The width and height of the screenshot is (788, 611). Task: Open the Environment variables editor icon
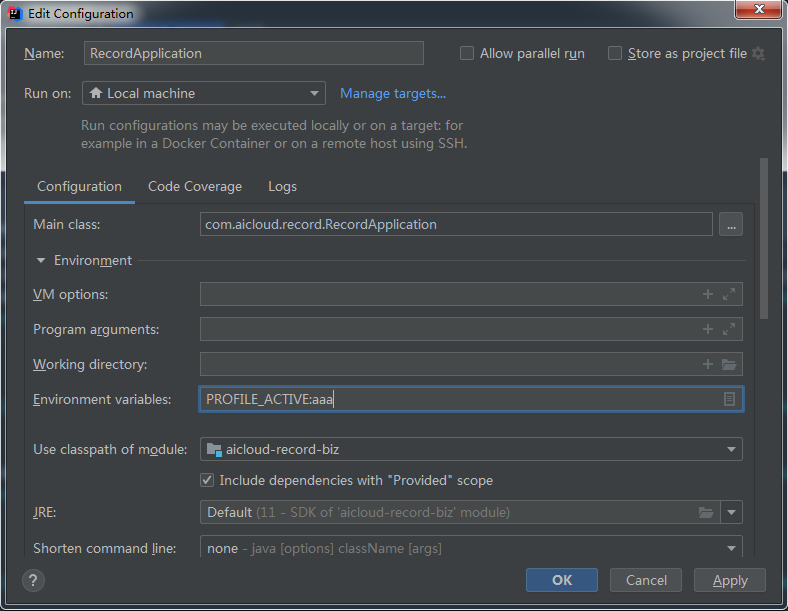point(729,399)
